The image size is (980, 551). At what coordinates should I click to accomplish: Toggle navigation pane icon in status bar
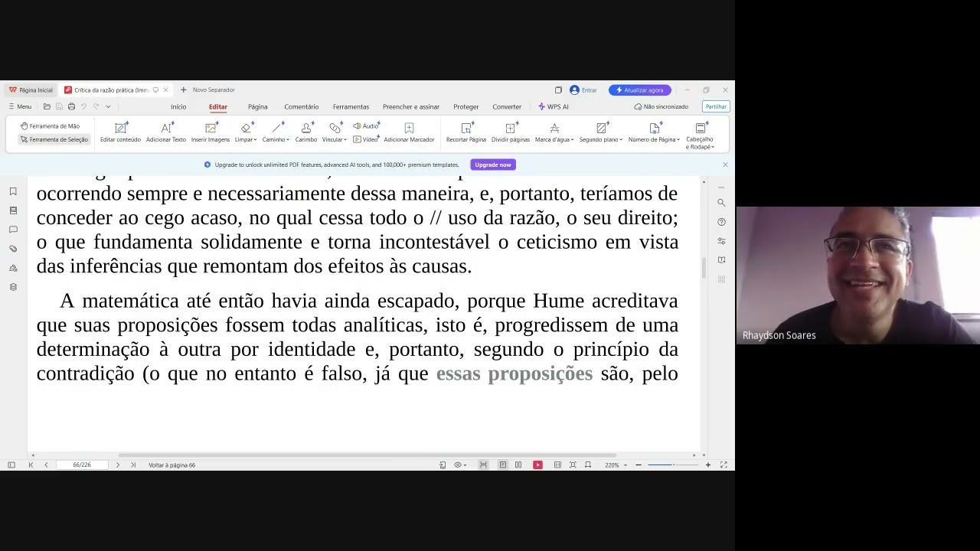point(11,465)
